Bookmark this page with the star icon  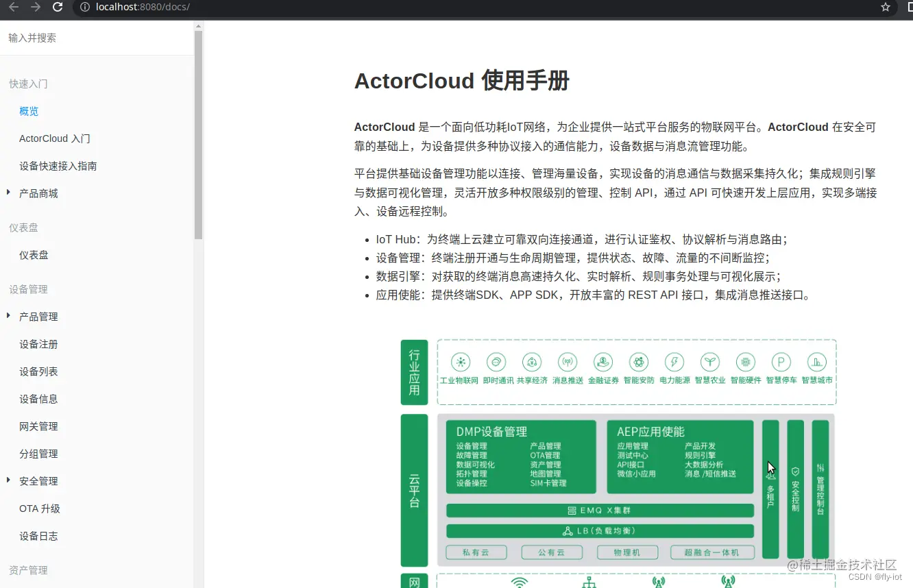pos(886,7)
